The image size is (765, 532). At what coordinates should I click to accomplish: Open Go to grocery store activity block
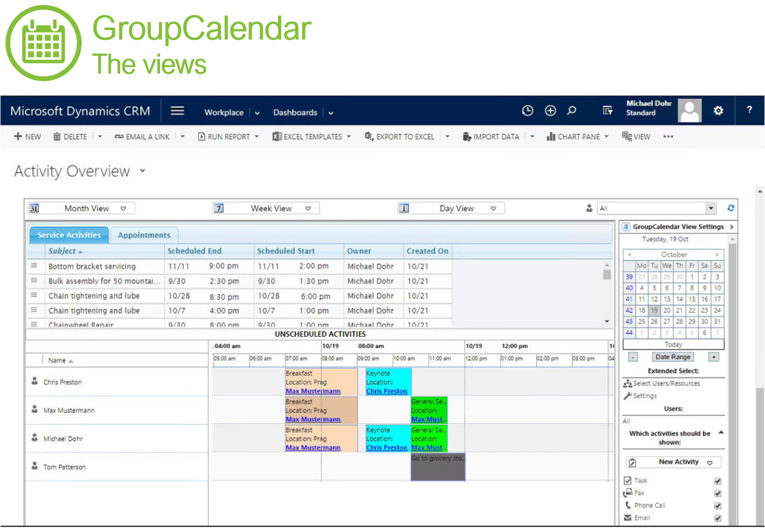(x=438, y=467)
